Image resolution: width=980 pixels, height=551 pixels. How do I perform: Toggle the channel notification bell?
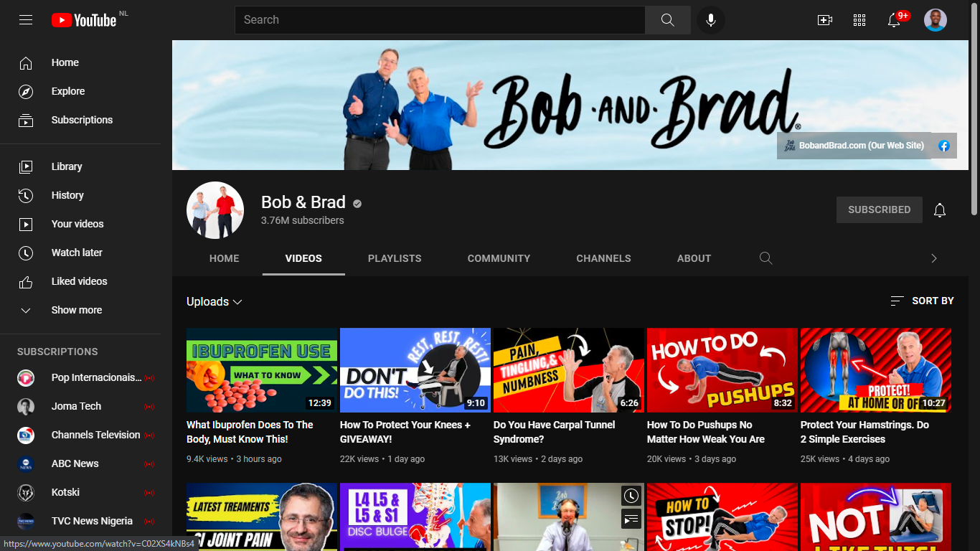pyautogui.click(x=940, y=210)
